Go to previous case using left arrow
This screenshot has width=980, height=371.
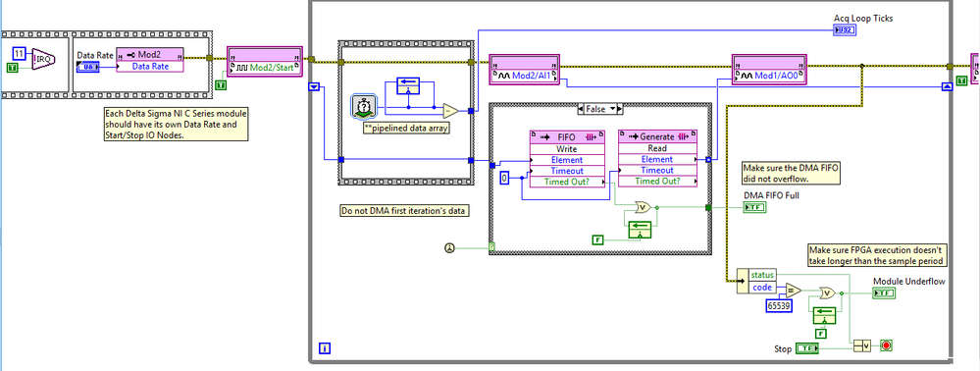[x=582, y=109]
